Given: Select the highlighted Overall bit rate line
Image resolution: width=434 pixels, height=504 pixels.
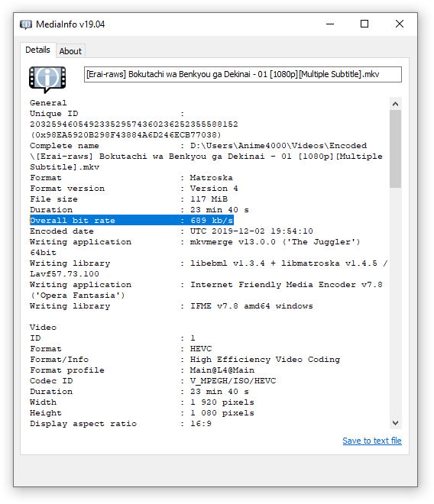Looking at the screenshot, I should point(131,220).
